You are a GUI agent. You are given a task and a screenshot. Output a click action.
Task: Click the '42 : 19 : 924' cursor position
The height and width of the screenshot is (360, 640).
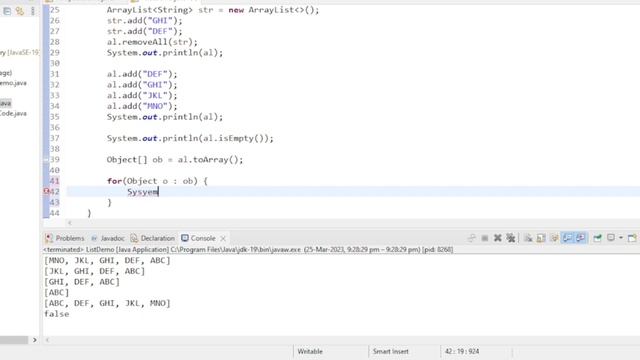click(462, 351)
